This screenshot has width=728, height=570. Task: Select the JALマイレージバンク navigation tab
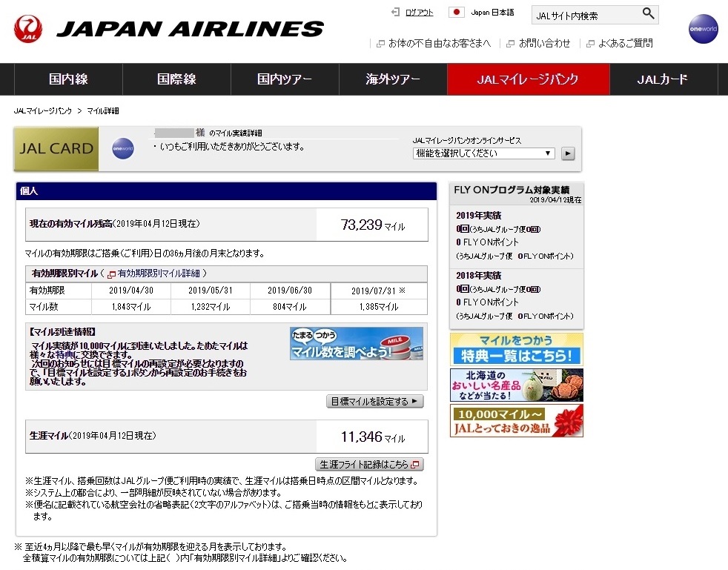(x=529, y=79)
